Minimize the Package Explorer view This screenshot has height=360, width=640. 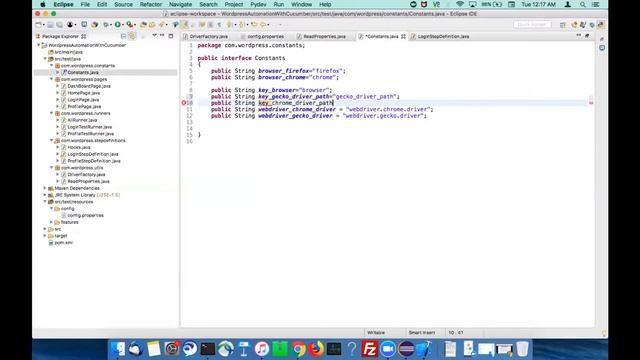[162, 36]
